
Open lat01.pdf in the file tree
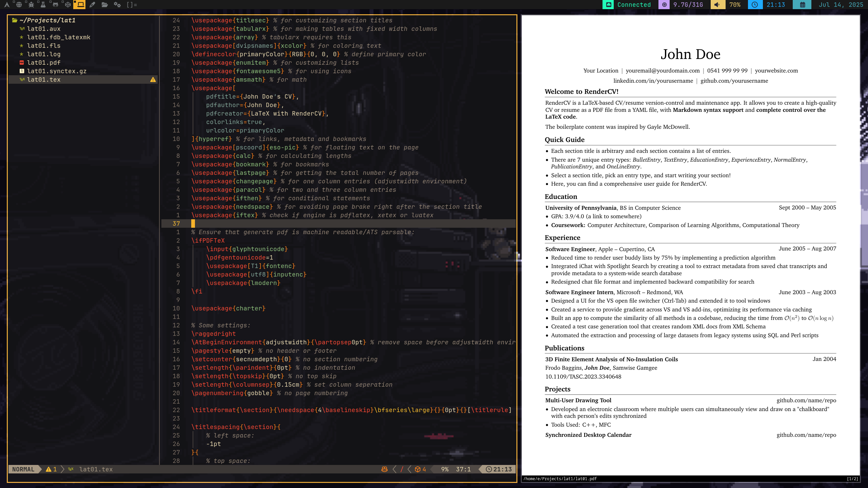[44, 63]
